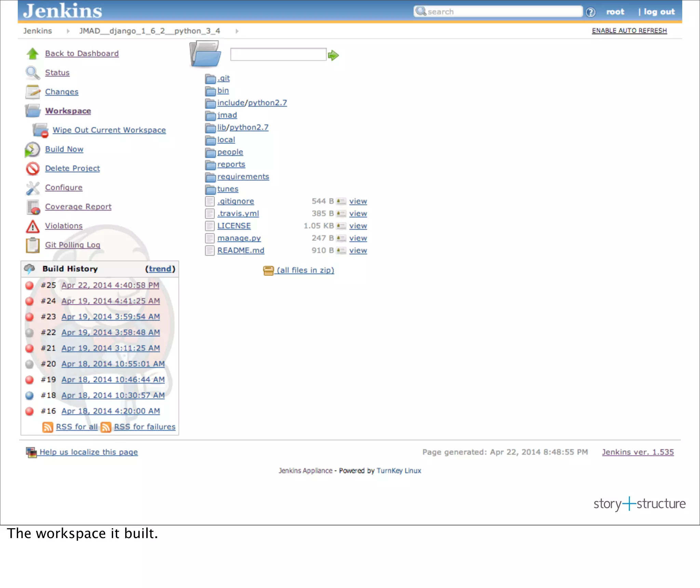
Task: Select the Workspace sidebar link
Action: click(68, 111)
